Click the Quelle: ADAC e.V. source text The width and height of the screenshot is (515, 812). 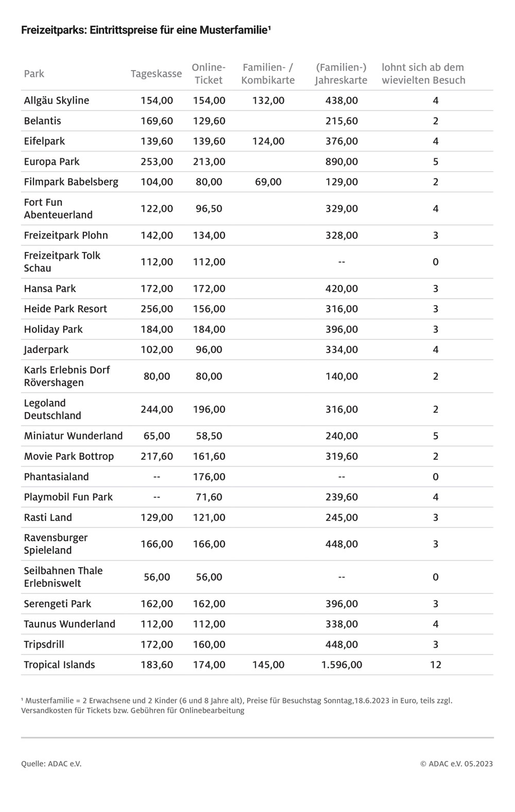coord(51,764)
